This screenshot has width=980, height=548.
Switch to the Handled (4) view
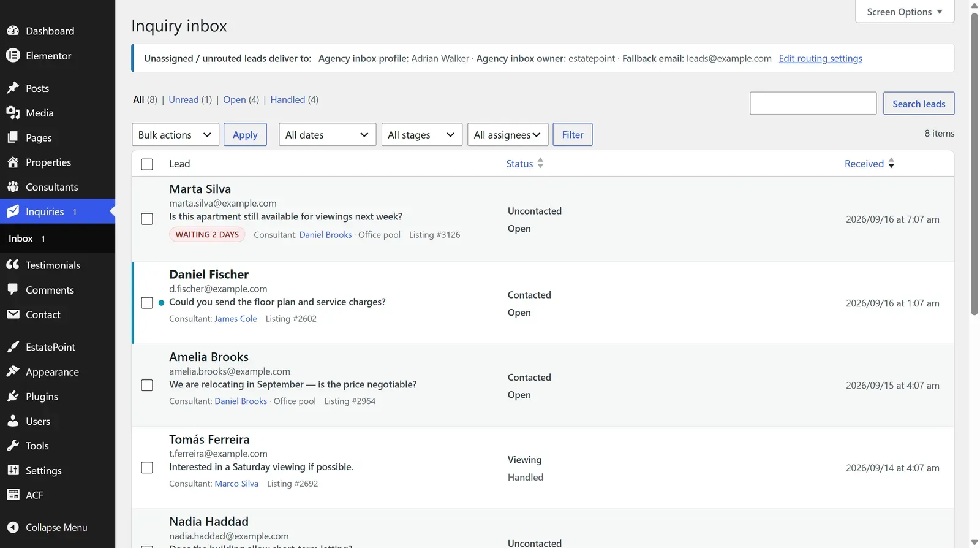coord(295,99)
